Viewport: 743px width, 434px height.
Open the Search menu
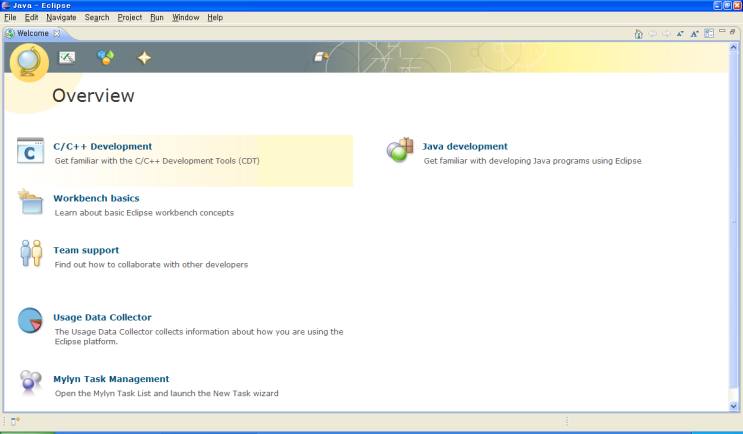coord(97,18)
